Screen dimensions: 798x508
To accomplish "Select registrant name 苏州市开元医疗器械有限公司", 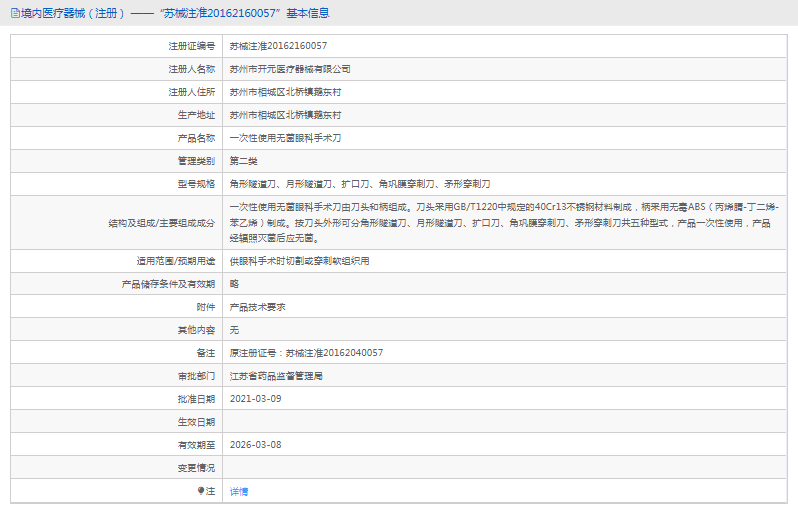I will tap(290, 69).
